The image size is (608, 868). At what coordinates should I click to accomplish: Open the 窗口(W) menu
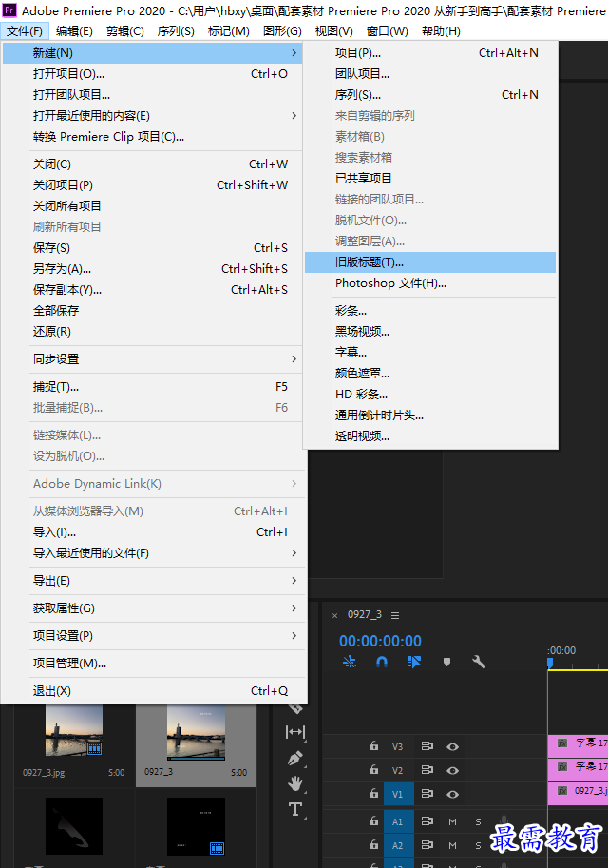click(388, 31)
